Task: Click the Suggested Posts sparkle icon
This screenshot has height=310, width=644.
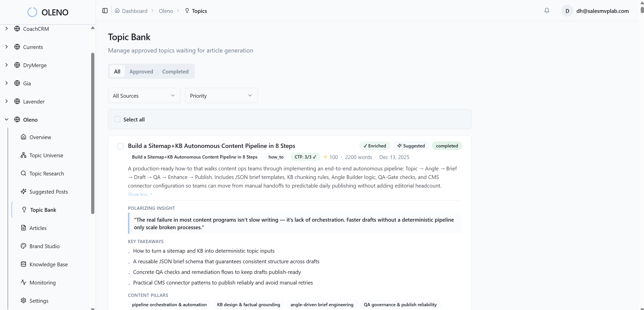Action: click(23, 192)
